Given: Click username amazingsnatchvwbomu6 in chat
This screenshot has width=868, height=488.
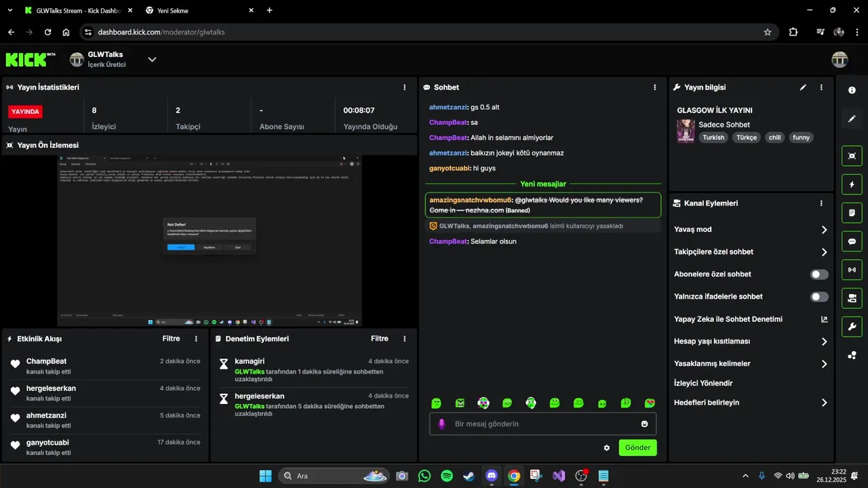Looking at the screenshot, I should (x=470, y=200).
